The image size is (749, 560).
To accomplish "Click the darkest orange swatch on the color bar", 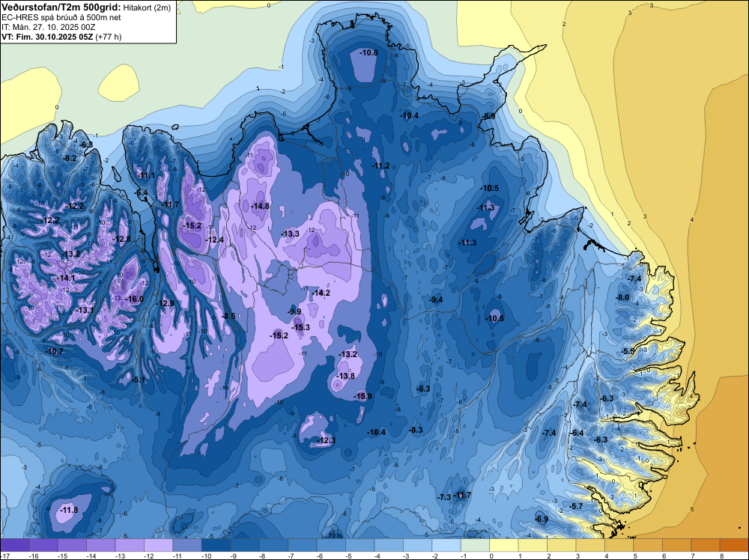I will tap(734, 545).
